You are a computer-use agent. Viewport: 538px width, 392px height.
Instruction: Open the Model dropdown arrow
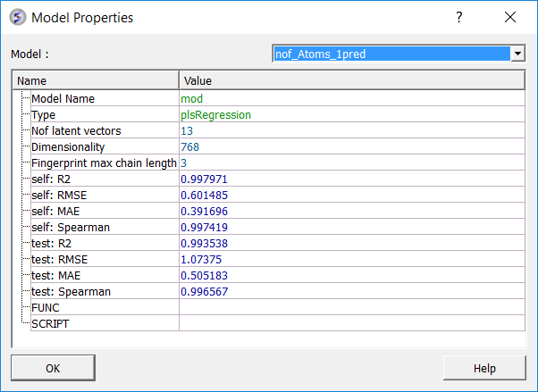pyautogui.click(x=517, y=54)
